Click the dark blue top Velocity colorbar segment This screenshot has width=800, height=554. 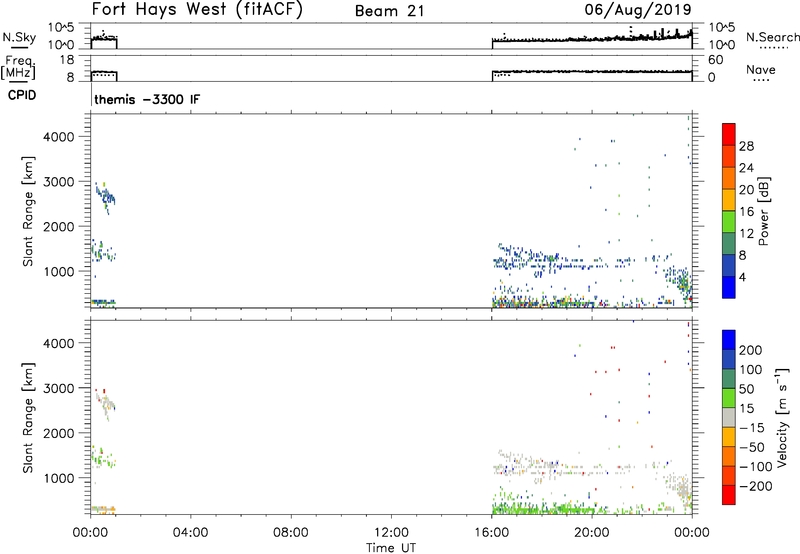[x=729, y=340]
